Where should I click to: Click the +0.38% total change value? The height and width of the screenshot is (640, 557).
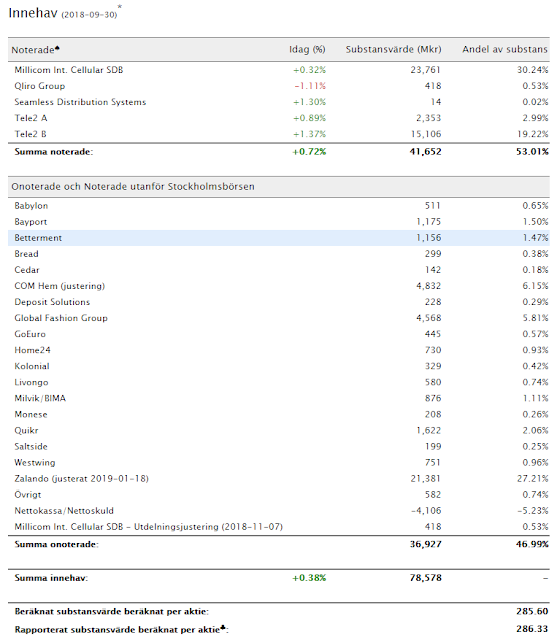[x=309, y=578]
